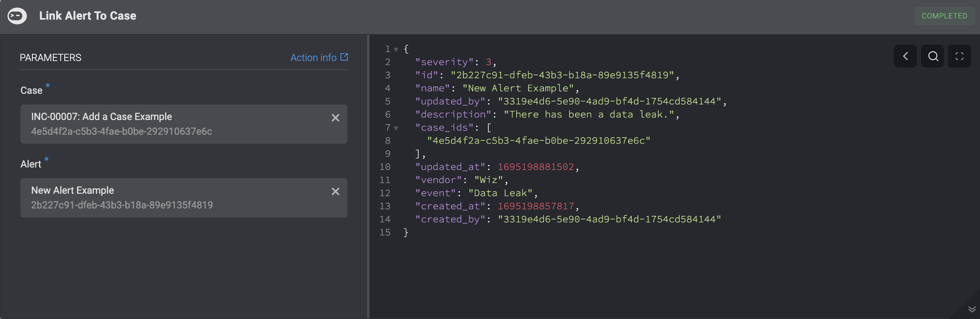Click the double chevron at bottom right corner
The image size is (980, 319).
coord(972,309)
